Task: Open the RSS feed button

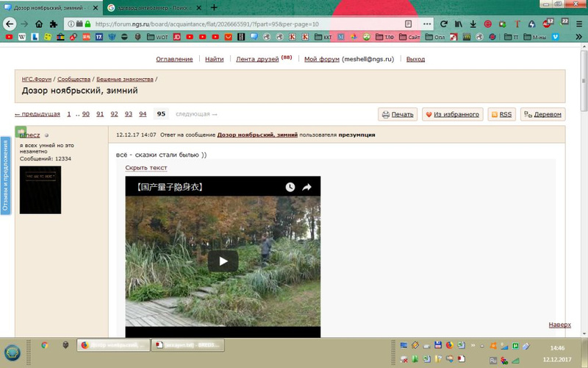Action: 501,114
